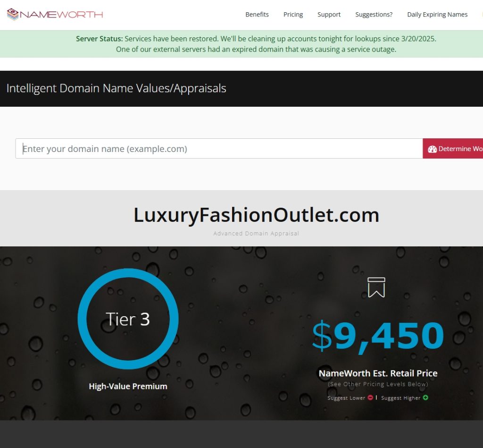The height and width of the screenshot is (448, 483).
Task: Click the bookmark icon above the price
Action: pos(376,287)
